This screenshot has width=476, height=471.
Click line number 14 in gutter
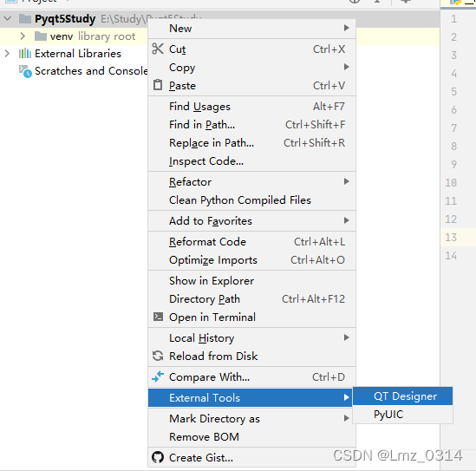click(x=451, y=255)
